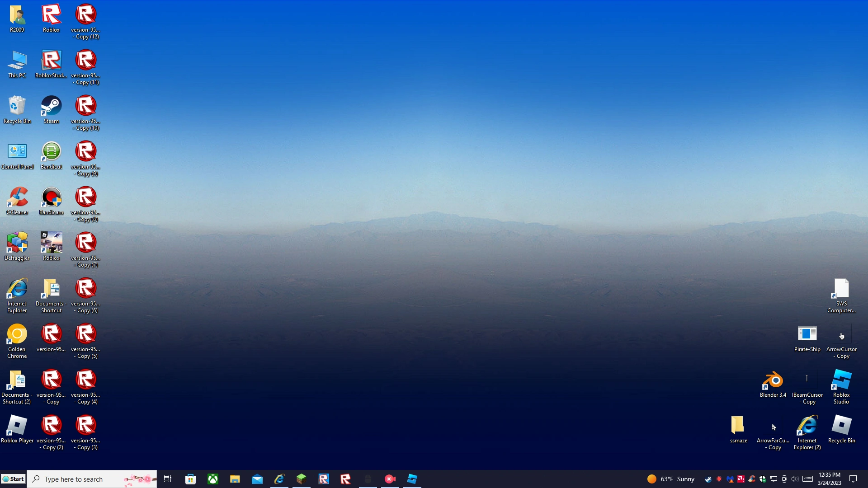The height and width of the screenshot is (488, 868).
Task: Open the Blender 3.4 desktop icon
Action: (x=773, y=383)
